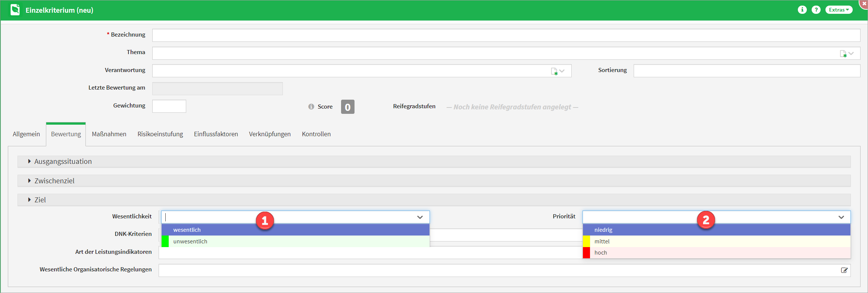The height and width of the screenshot is (293, 868).
Task: Open the help question mark icon
Action: coord(816,10)
